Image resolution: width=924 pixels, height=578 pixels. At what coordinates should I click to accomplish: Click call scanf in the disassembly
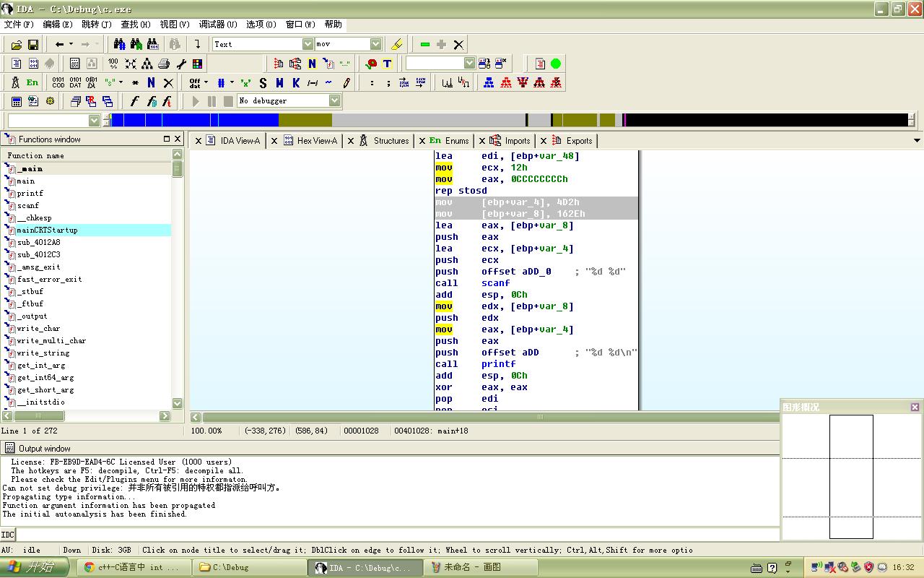472,283
